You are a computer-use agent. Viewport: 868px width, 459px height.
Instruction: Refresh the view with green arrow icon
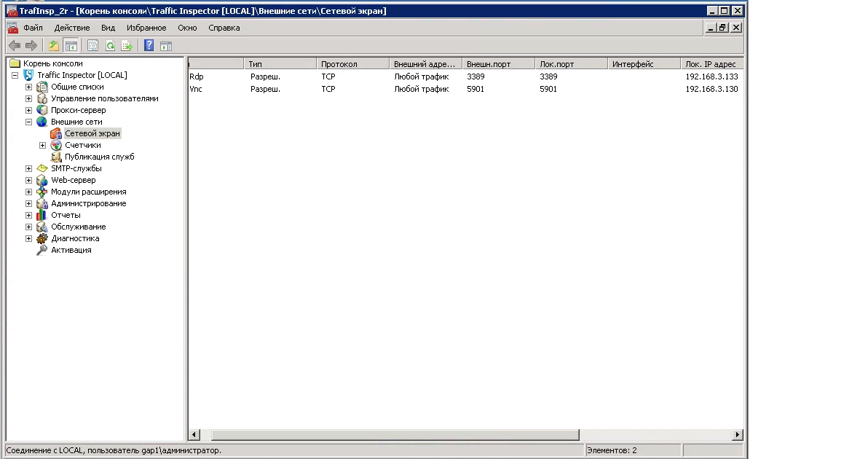(x=110, y=46)
